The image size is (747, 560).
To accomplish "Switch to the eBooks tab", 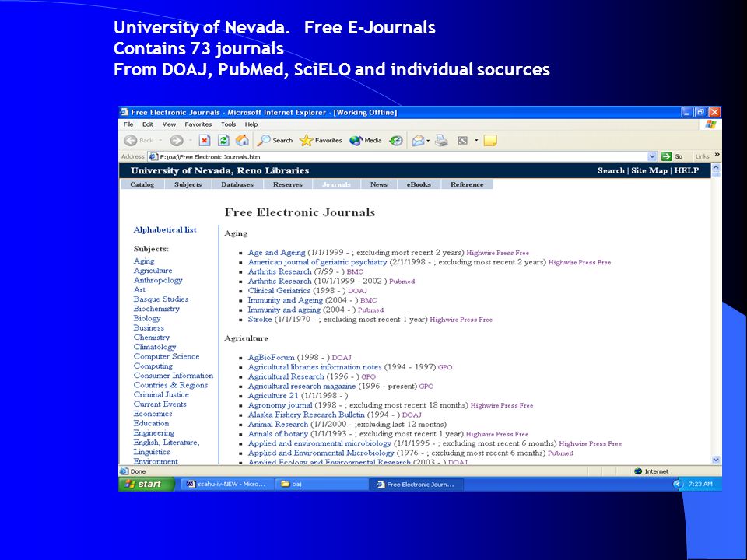I will click(x=419, y=184).
